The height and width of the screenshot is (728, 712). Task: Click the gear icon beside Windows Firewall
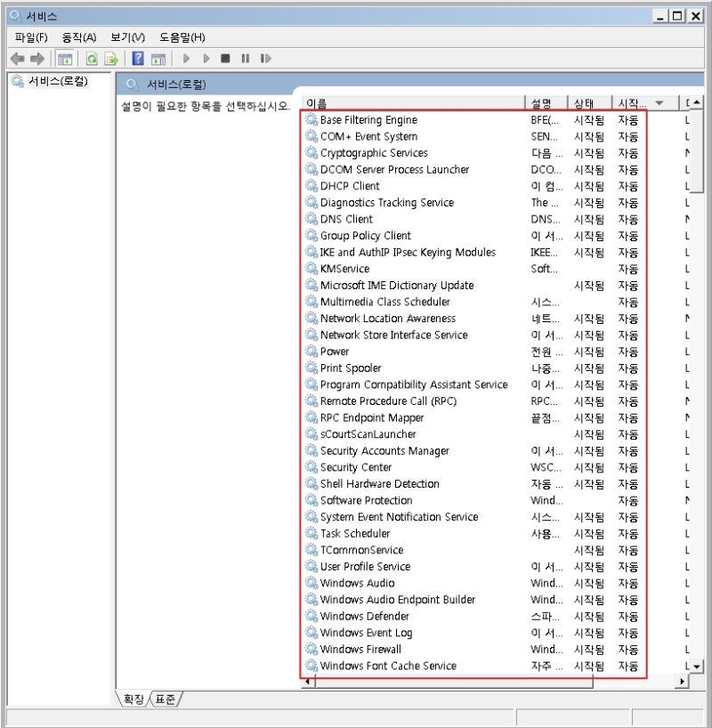click(x=311, y=649)
